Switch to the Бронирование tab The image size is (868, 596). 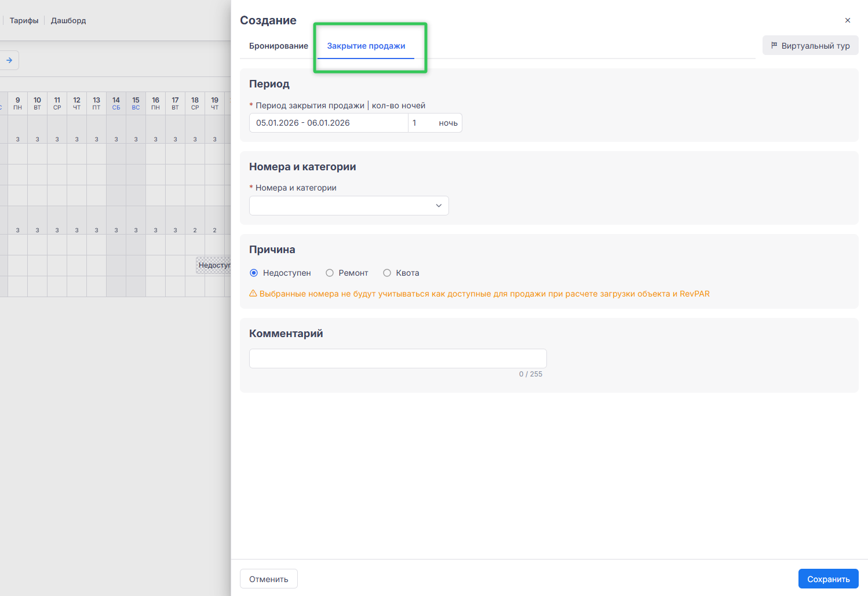[279, 46]
